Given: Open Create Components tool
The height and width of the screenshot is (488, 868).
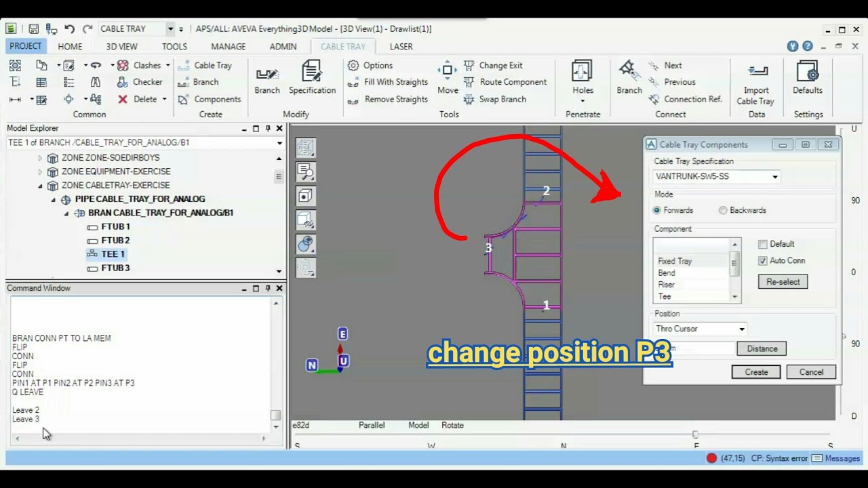Looking at the screenshot, I should pyautogui.click(x=210, y=99).
